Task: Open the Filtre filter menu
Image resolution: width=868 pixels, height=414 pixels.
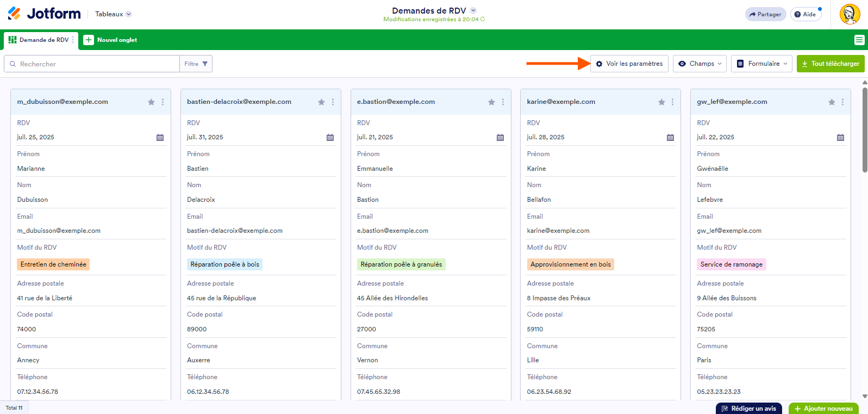Action: (x=196, y=64)
